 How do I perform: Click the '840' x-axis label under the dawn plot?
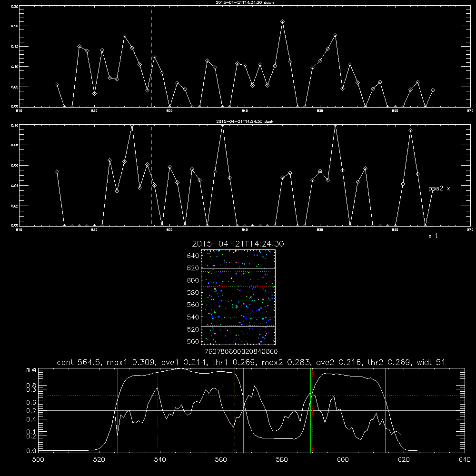pos(245,111)
